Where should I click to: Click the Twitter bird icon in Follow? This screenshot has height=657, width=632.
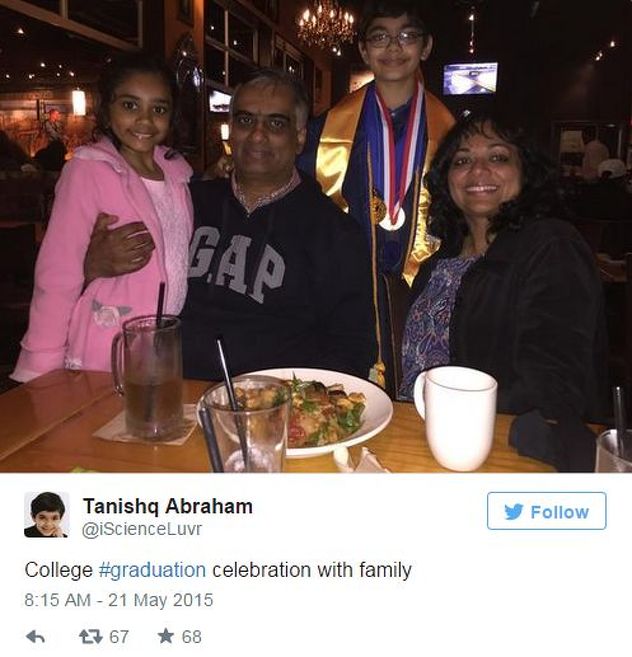(514, 512)
